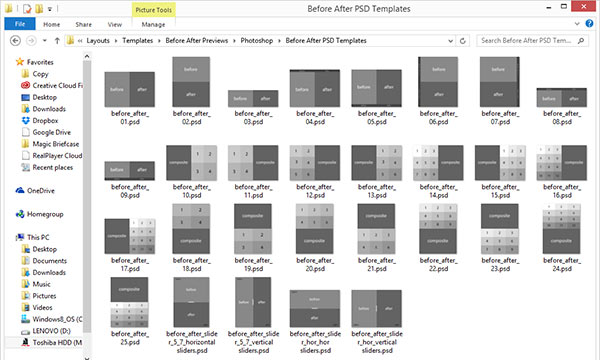Open Copy folder in Favorites
This screenshot has height=360, width=600.
(35, 74)
